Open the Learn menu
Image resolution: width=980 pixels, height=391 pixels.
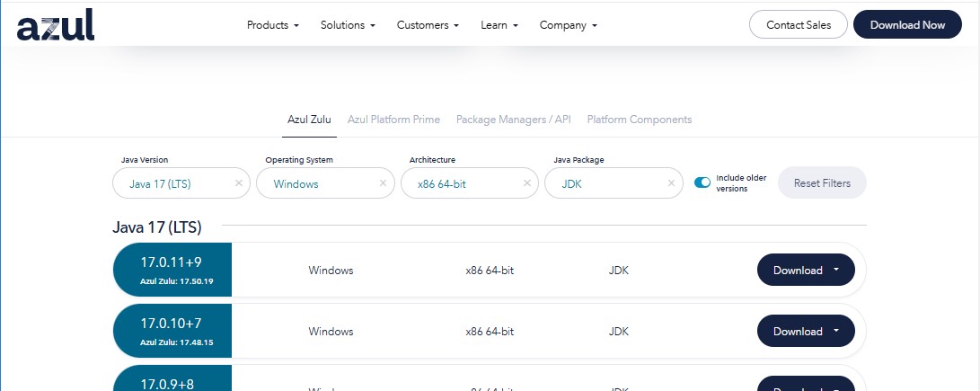pyautogui.click(x=499, y=25)
